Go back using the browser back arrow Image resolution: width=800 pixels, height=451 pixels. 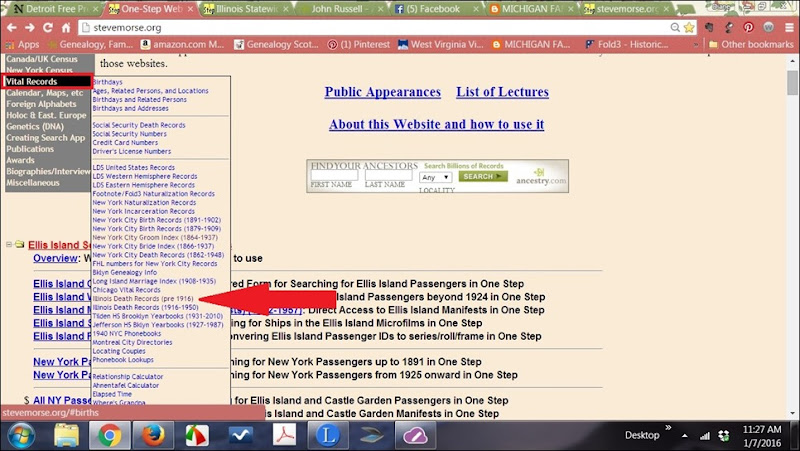click(x=12, y=28)
